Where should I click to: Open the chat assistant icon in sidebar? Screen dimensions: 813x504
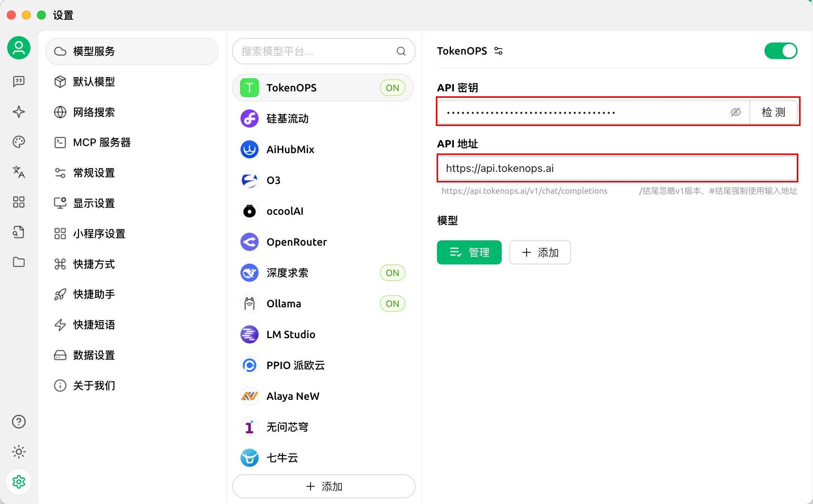(19, 81)
